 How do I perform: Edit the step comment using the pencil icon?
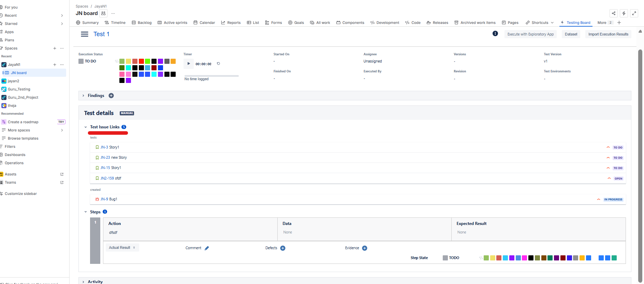207,248
